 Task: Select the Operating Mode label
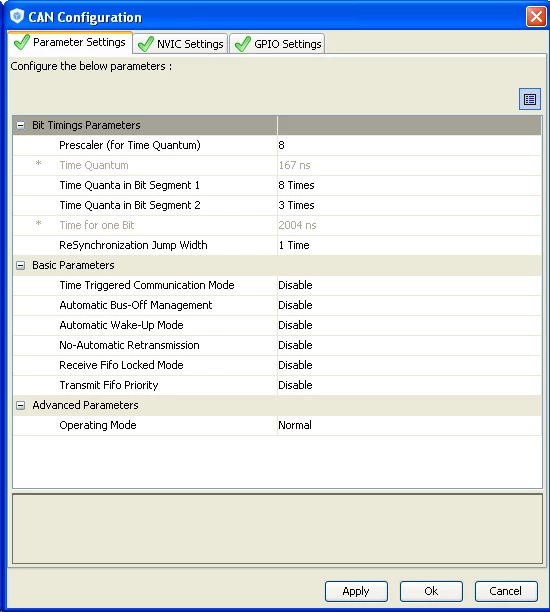pyautogui.click(x=98, y=425)
